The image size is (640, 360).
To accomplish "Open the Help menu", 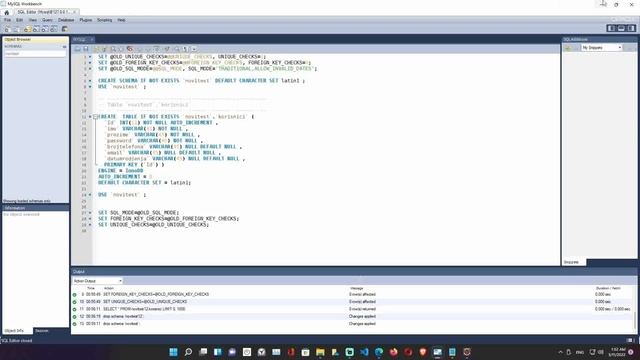I will tap(121, 20).
